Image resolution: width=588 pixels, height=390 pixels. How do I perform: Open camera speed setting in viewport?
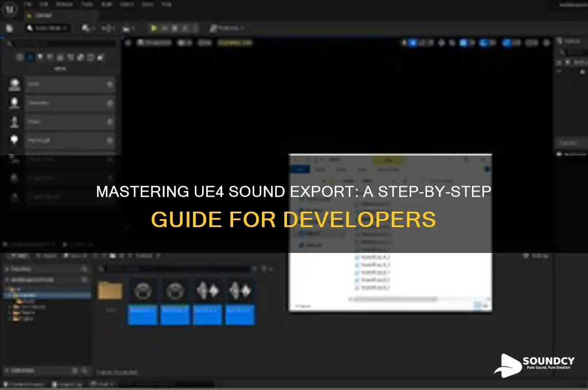pos(531,42)
